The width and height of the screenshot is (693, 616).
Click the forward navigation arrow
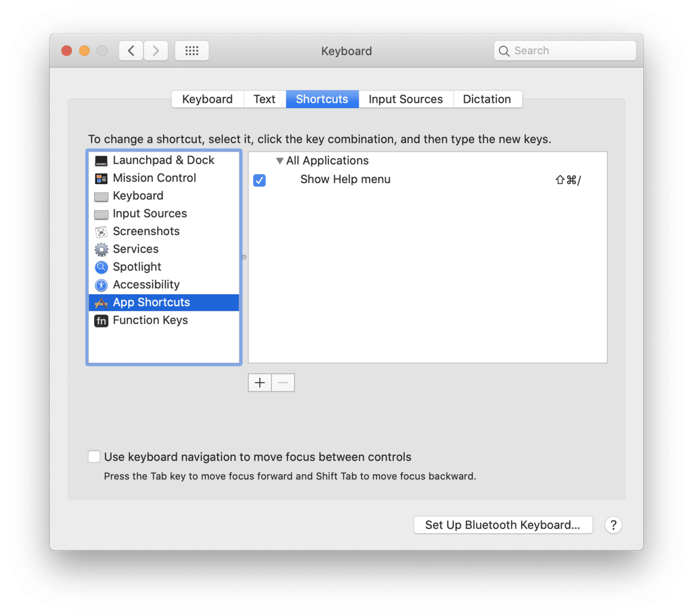click(156, 50)
